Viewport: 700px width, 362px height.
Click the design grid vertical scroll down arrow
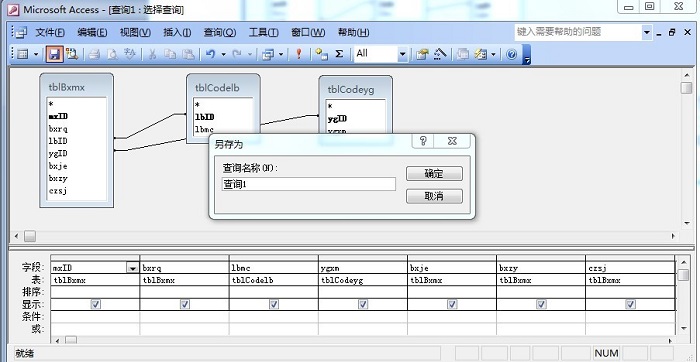(683, 328)
